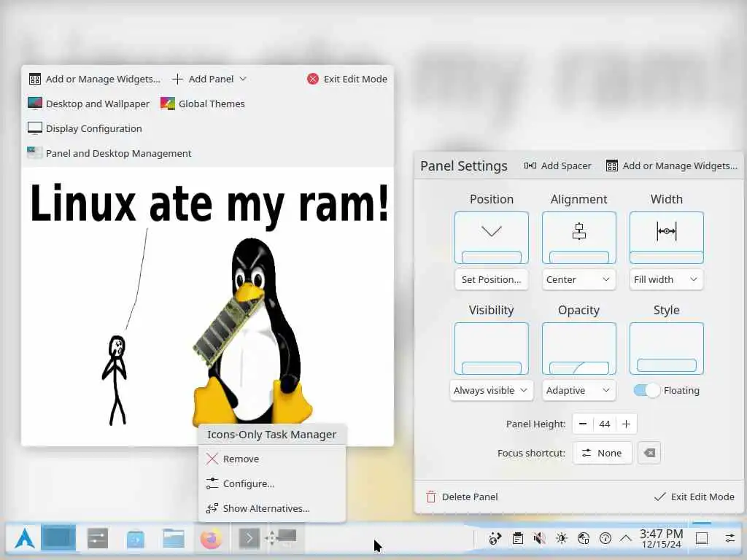Expand hidden system tray icons arrow

click(x=626, y=539)
